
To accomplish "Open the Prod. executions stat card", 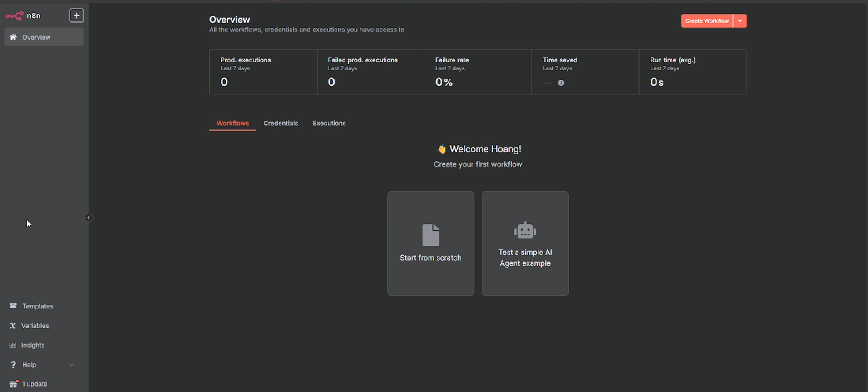I will pyautogui.click(x=263, y=72).
